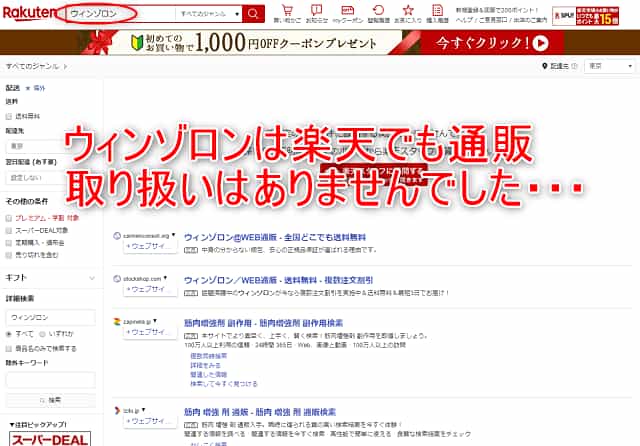Check the 送料無料 free shipping checkbox
640x446 pixels.
[x=9, y=117]
